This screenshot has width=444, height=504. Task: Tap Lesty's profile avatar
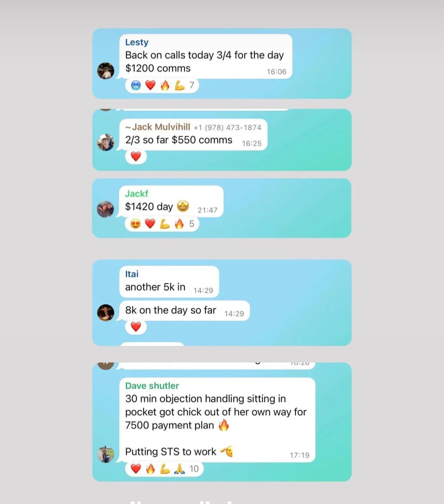[106, 71]
